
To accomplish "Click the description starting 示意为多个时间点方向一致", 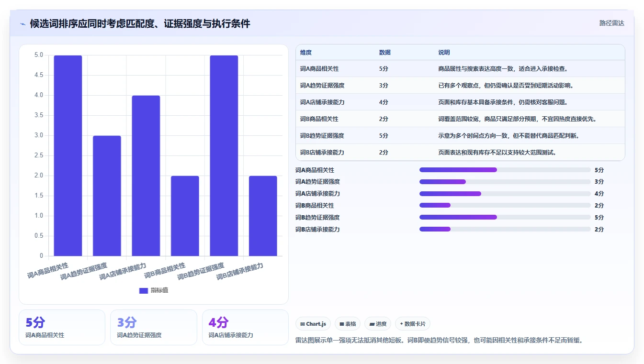I will (509, 136).
